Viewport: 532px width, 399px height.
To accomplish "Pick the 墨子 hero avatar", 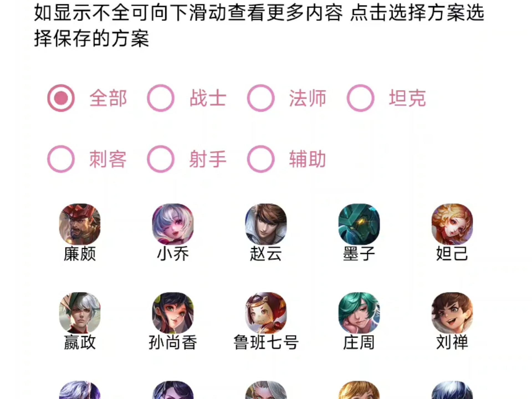I will (359, 224).
